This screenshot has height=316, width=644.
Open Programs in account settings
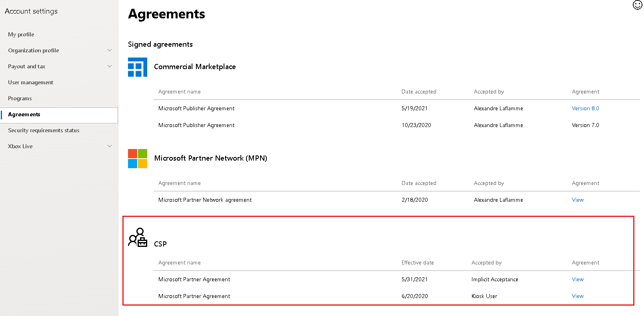pyautogui.click(x=20, y=98)
